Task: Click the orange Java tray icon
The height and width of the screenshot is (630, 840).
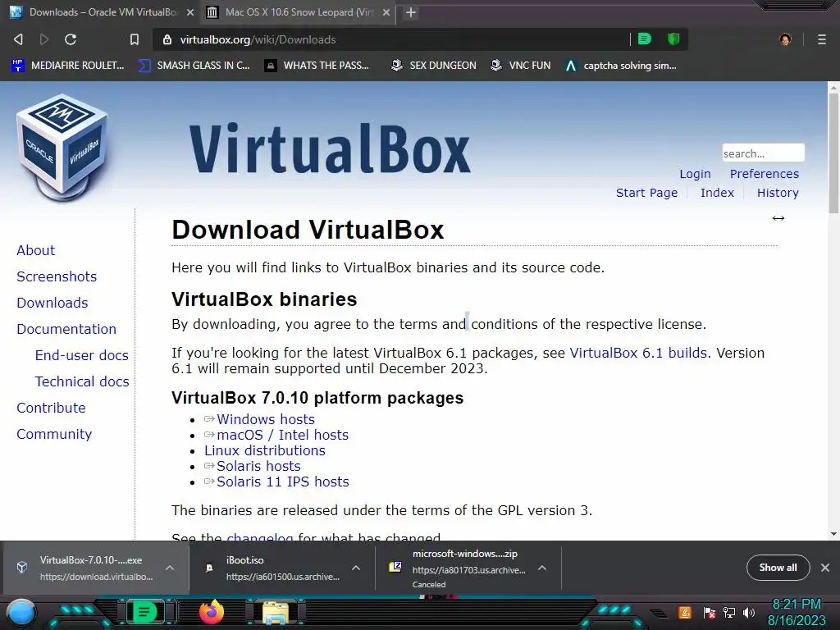Action: pyautogui.click(x=685, y=612)
